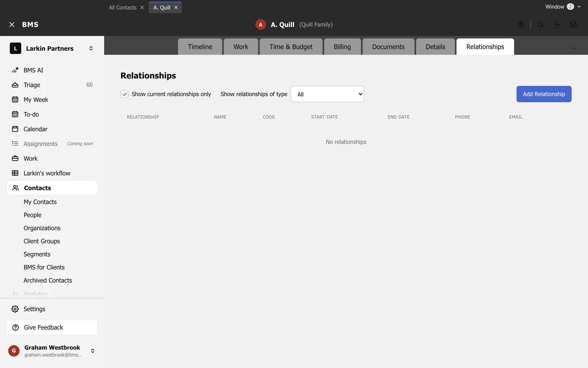The height and width of the screenshot is (368, 588).
Task: Click the search magnifier icon
Action: tap(541, 25)
